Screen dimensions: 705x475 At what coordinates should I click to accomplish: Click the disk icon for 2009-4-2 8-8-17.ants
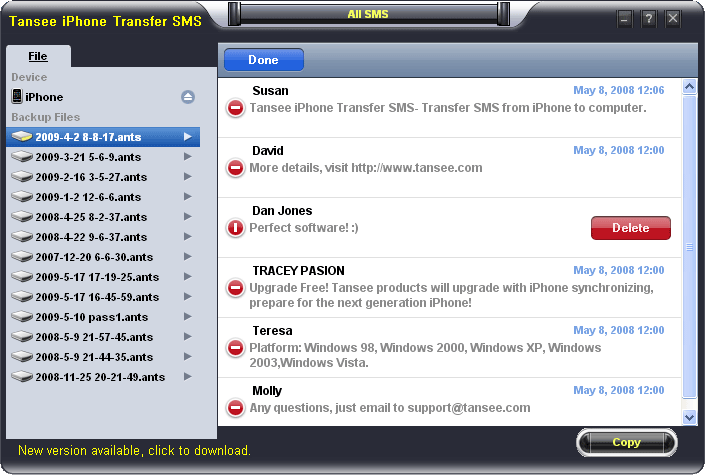pyautogui.click(x=22, y=136)
